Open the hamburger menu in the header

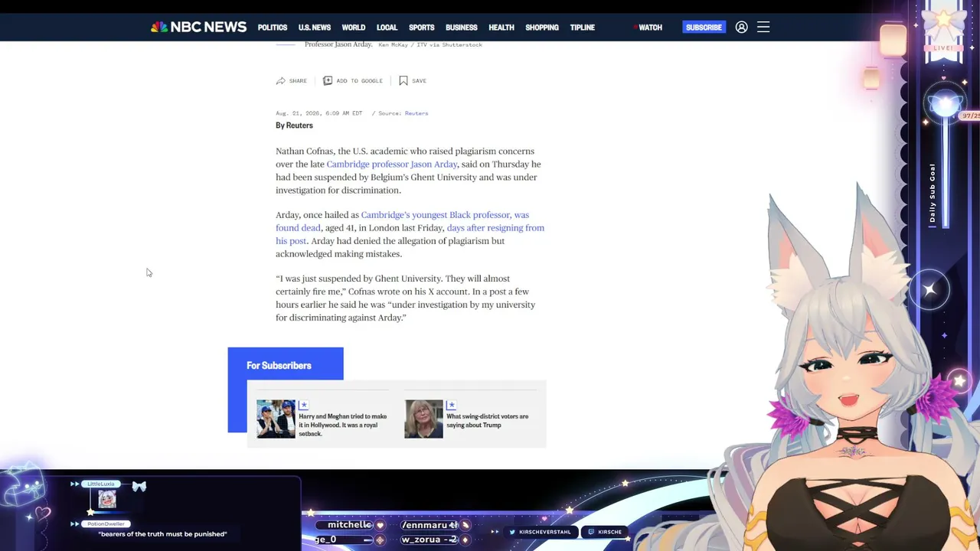coord(763,27)
